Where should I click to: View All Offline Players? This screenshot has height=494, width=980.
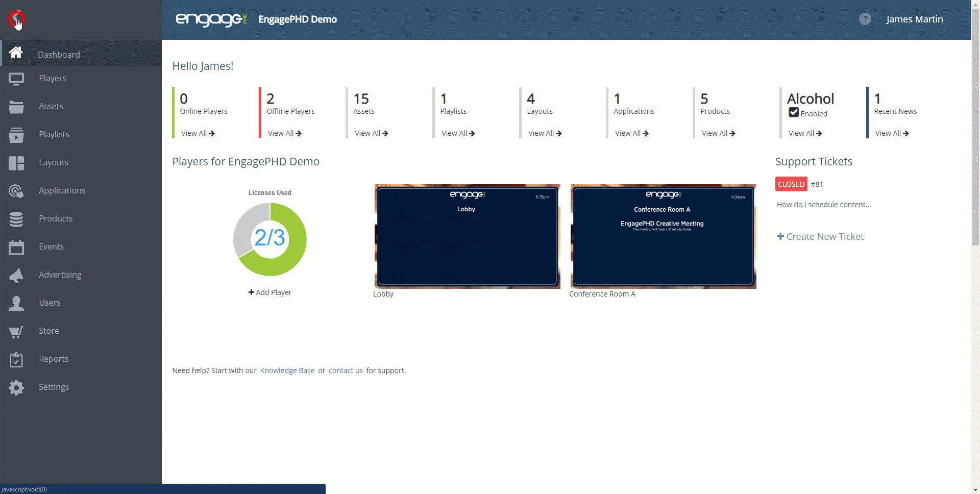point(285,133)
